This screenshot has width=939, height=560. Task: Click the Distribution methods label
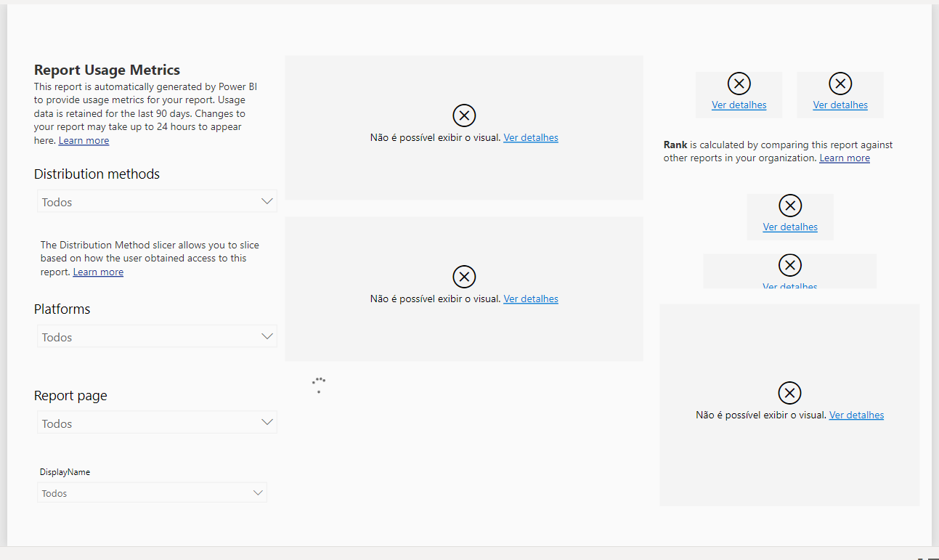97,174
